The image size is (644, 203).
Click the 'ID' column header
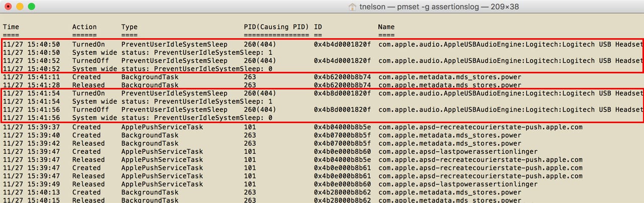coord(318,27)
